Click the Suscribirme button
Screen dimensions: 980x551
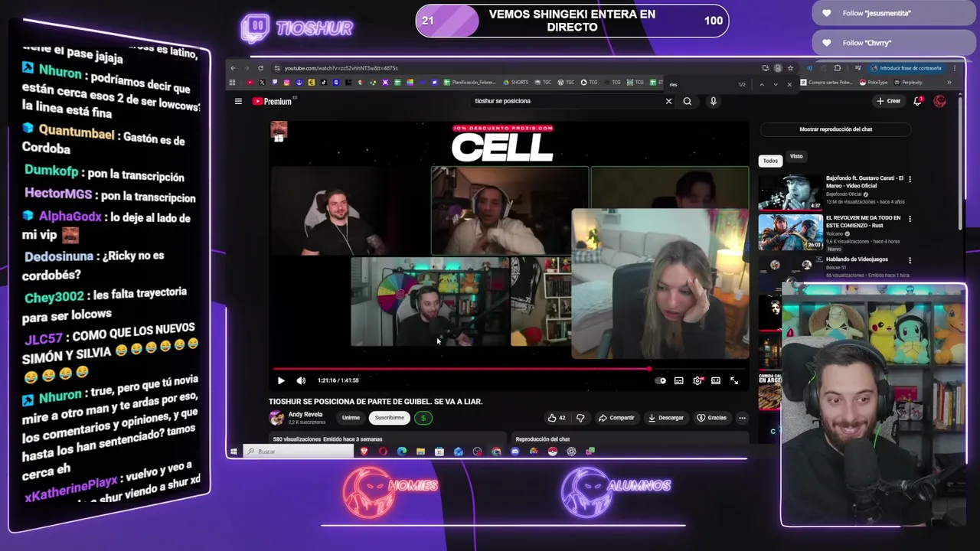pos(389,418)
